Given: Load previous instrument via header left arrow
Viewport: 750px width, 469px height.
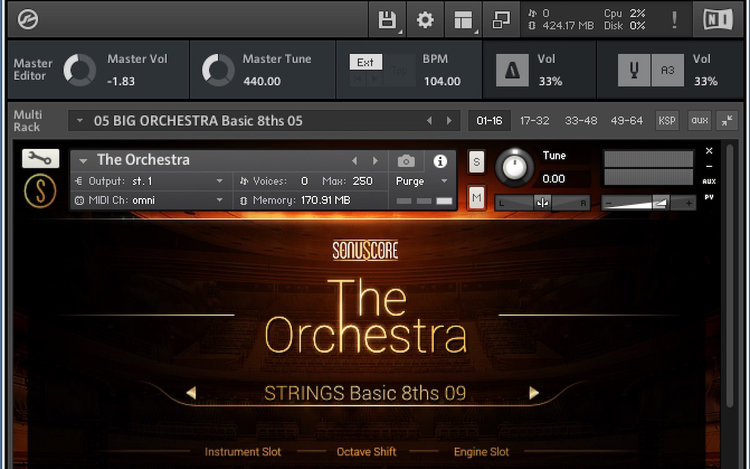Looking at the screenshot, I should (x=354, y=161).
